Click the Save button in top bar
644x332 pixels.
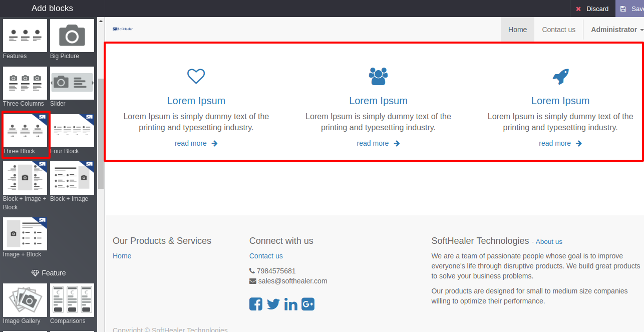pyautogui.click(x=631, y=9)
